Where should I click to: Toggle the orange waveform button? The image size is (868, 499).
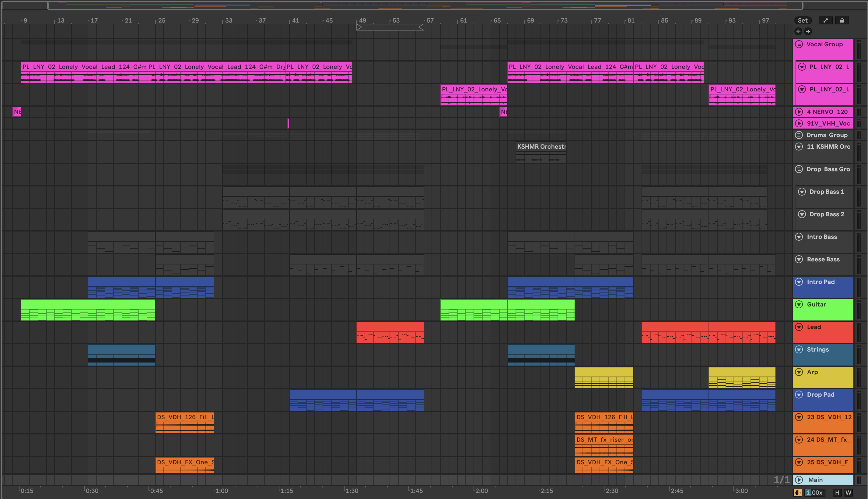[x=797, y=493]
